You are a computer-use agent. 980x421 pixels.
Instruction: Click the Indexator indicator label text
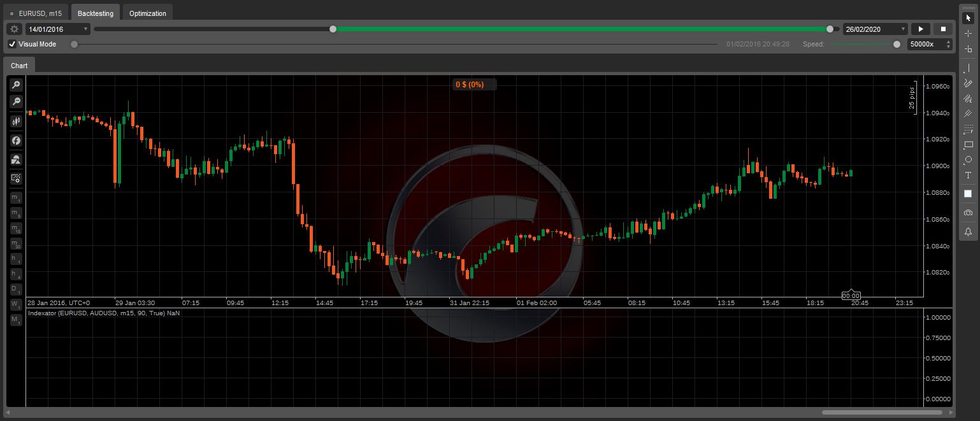(104, 313)
